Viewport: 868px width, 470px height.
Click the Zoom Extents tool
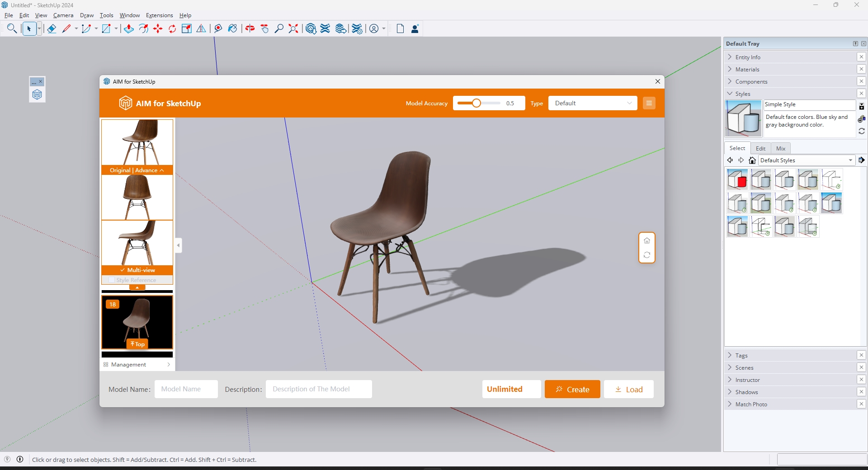click(x=293, y=29)
